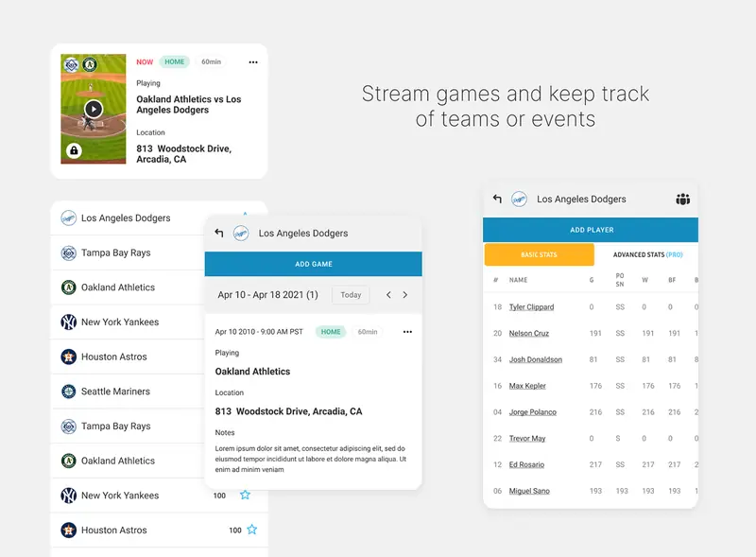
Task: Open Ed Rosario player link
Action: point(526,465)
